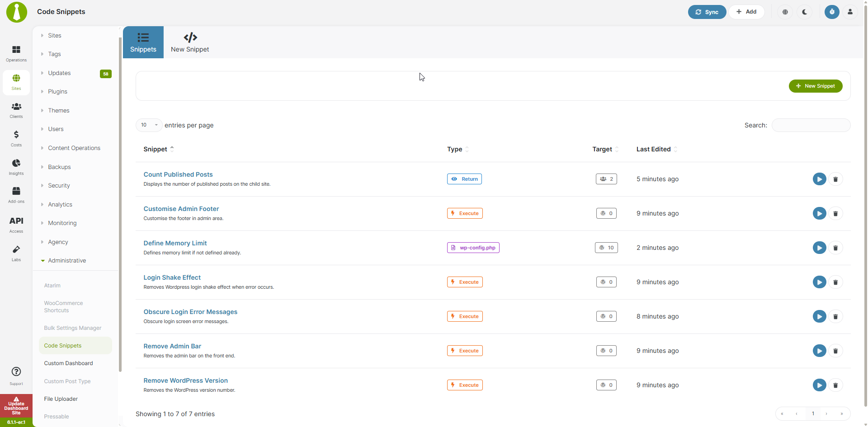Delete the Define Memory Limit snippet

(x=835, y=248)
